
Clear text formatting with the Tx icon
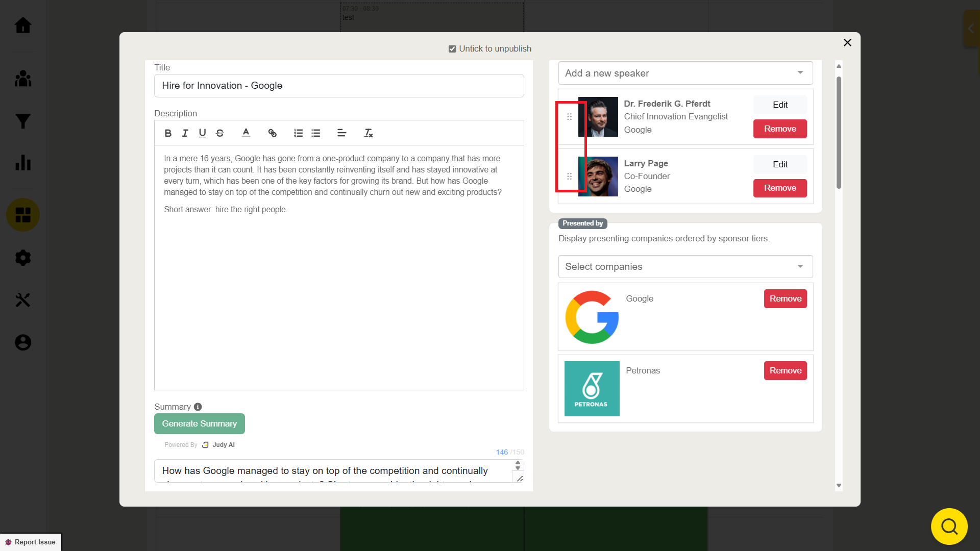tap(368, 133)
